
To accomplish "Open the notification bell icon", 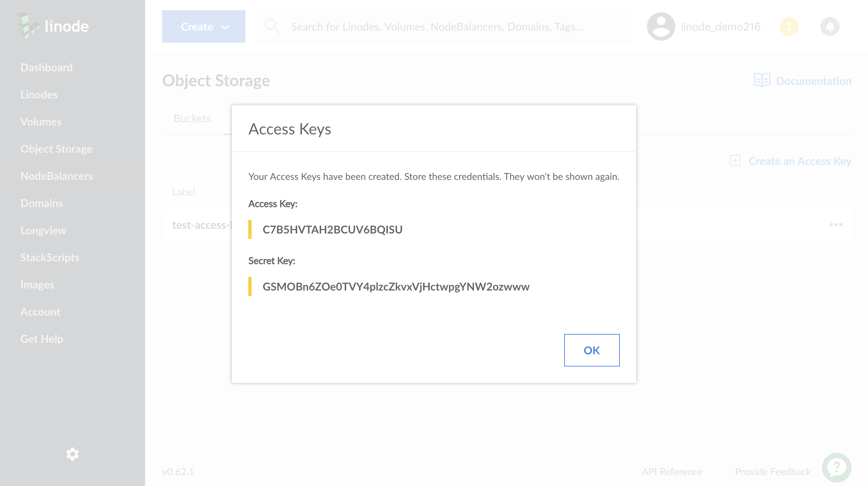I will [x=830, y=26].
